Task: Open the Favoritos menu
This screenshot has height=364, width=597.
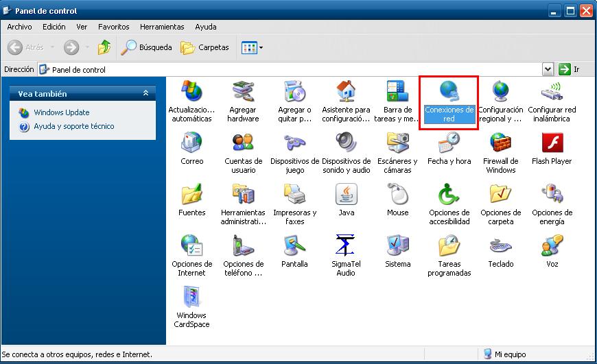Action: 113,27
